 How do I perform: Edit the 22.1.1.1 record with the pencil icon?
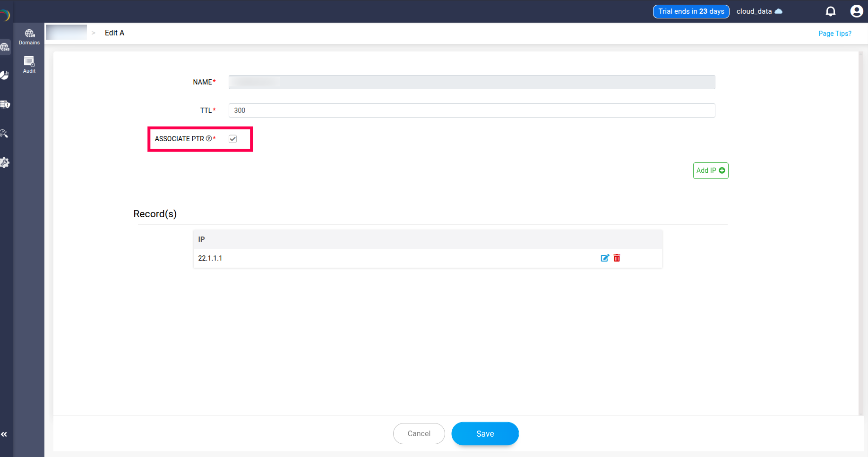[605, 258]
